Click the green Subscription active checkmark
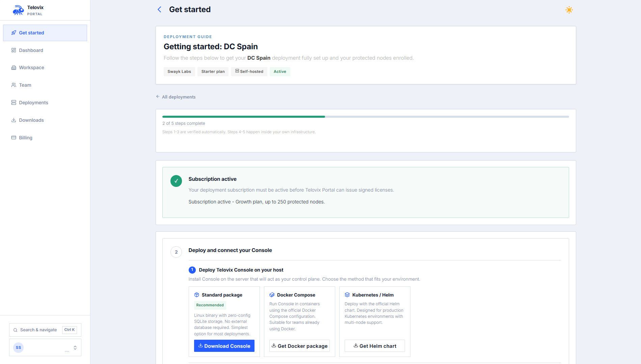The width and height of the screenshot is (641, 364). pos(176,181)
